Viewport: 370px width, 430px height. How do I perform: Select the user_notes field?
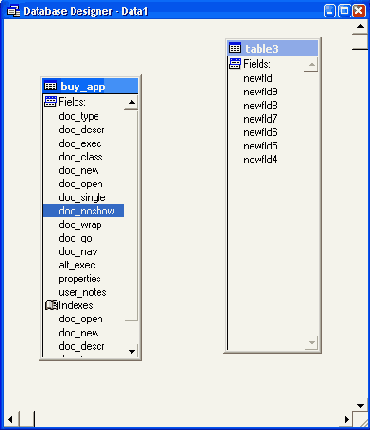pyautogui.click(x=82, y=292)
